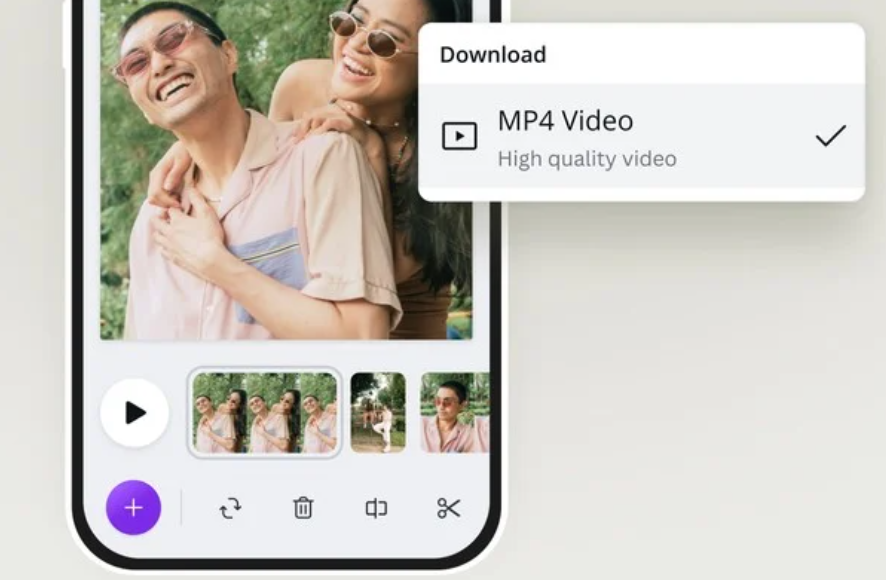886x580 pixels.
Task: Tap the purple plus add button
Action: [x=133, y=508]
